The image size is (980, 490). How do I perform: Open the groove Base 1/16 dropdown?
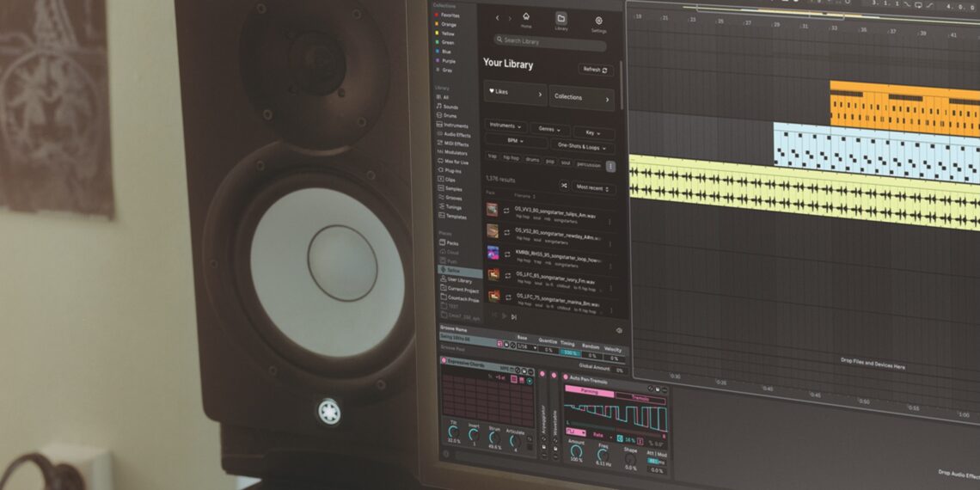click(526, 347)
